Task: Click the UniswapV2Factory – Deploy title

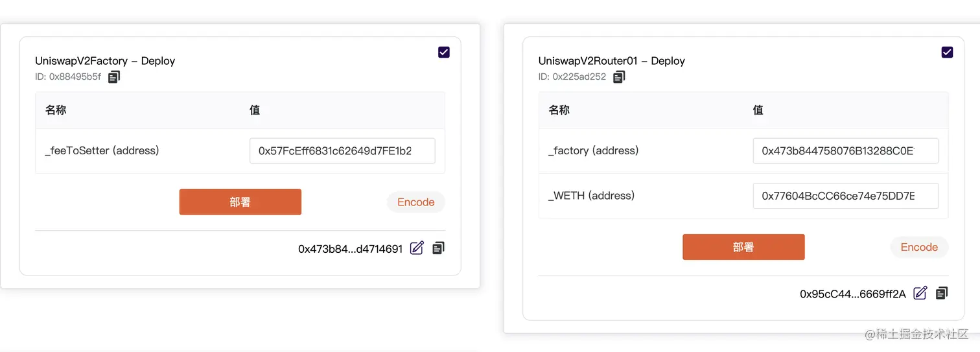Action: click(x=105, y=61)
